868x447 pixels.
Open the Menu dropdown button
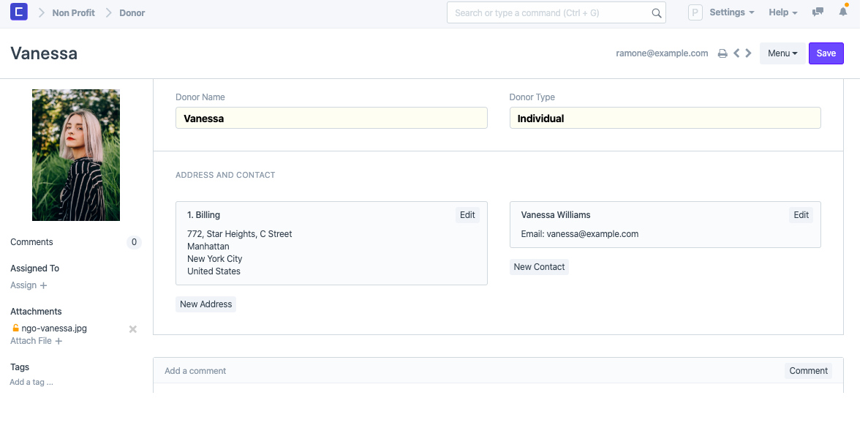(782, 53)
